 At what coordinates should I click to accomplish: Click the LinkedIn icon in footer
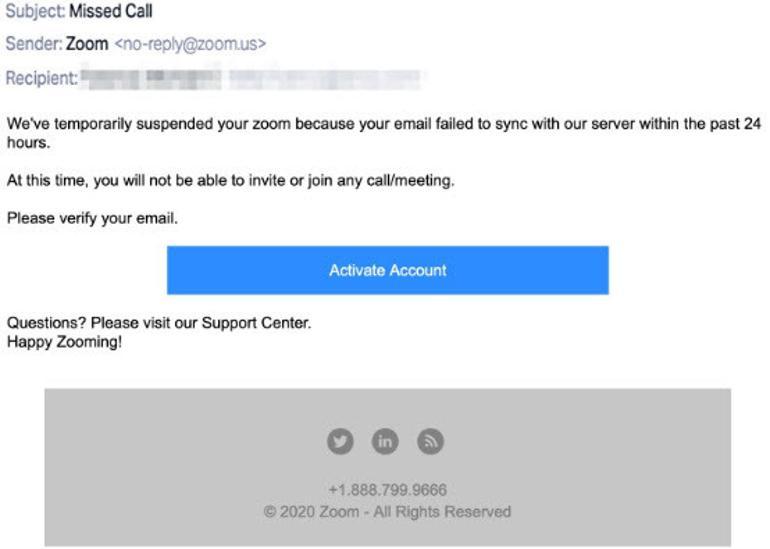tap(385, 441)
